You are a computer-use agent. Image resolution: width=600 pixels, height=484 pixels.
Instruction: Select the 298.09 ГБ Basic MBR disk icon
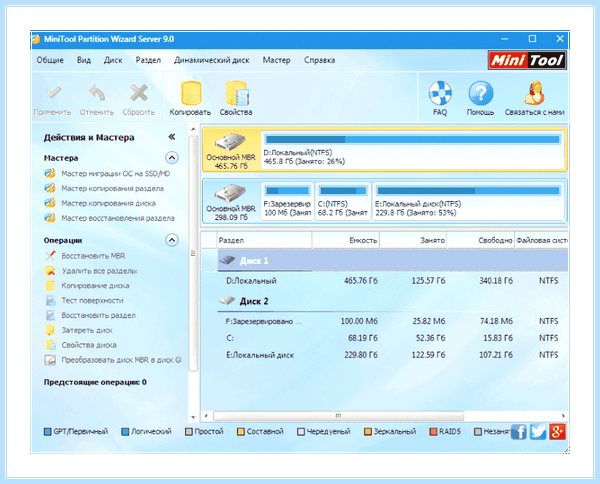click(x=230, y=193)
